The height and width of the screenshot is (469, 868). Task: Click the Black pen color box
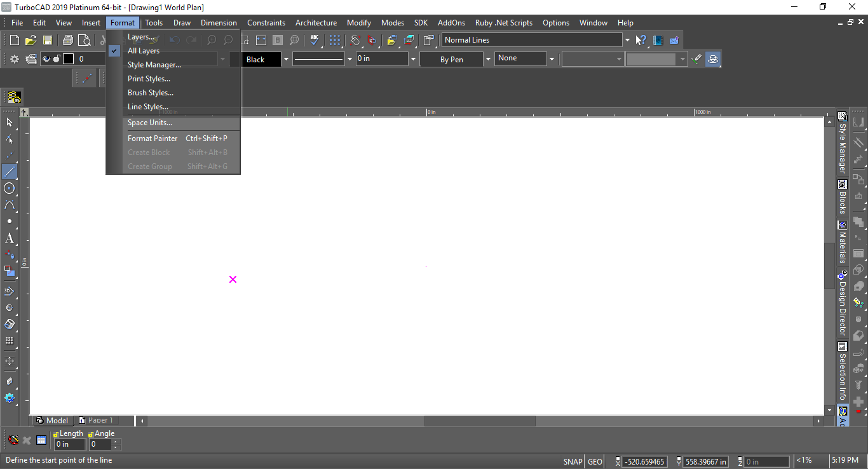coord(255,59)
